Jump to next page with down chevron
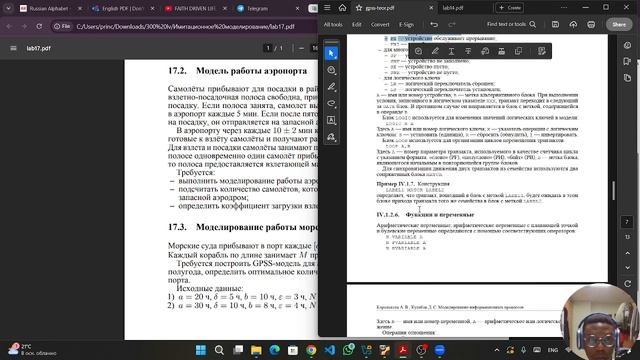Screen dimensions: 640x360 [627, 268]
